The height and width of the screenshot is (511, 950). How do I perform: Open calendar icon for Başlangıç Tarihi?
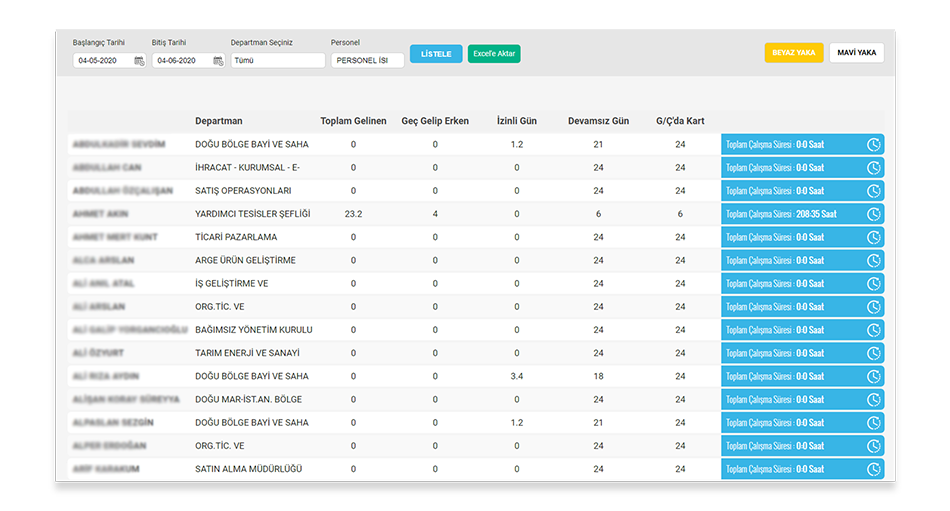pos(139,61)
